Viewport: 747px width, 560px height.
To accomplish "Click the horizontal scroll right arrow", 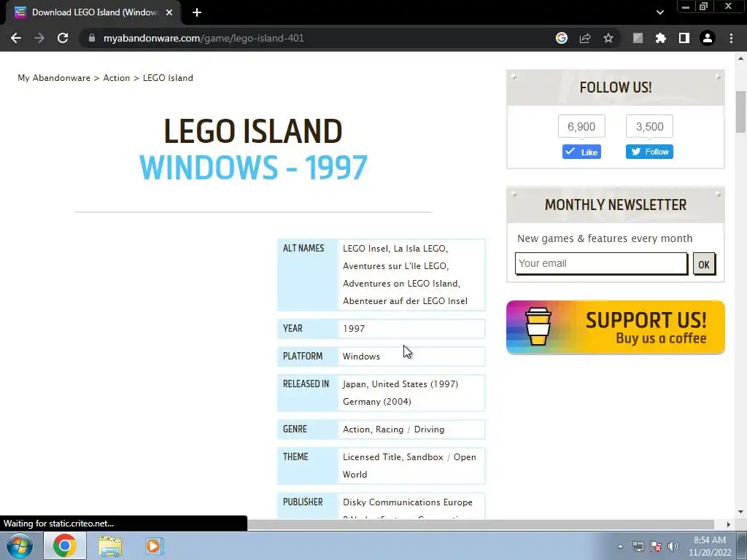I will (x=729, y=524).
